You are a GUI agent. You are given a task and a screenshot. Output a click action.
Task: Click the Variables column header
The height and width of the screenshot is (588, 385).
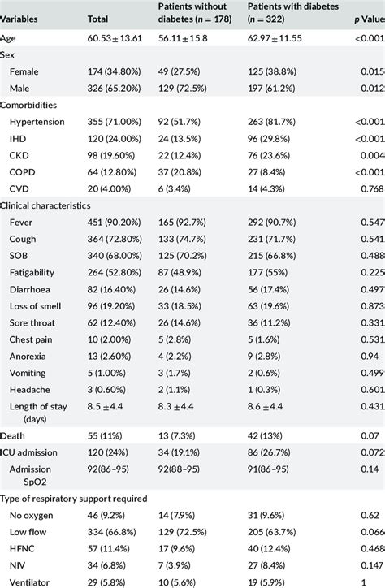coord(19,19)
